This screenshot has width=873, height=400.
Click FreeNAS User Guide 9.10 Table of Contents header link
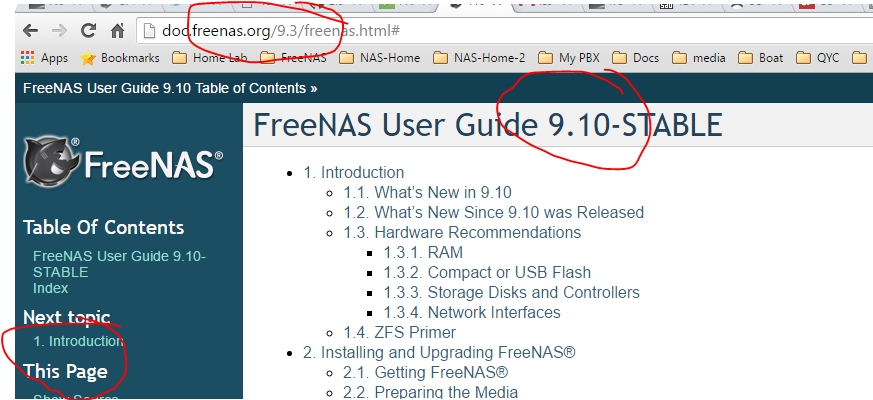click(x=170, y=89)
